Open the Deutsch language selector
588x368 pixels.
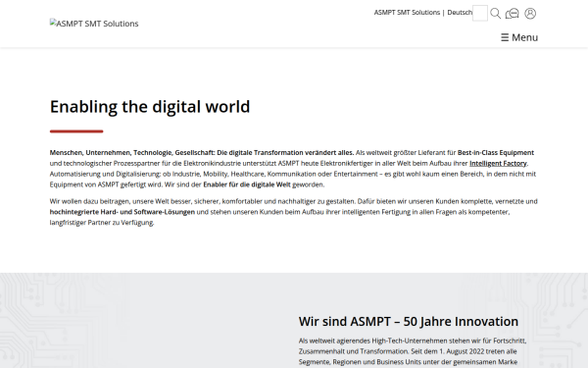(x=460, y=13)
